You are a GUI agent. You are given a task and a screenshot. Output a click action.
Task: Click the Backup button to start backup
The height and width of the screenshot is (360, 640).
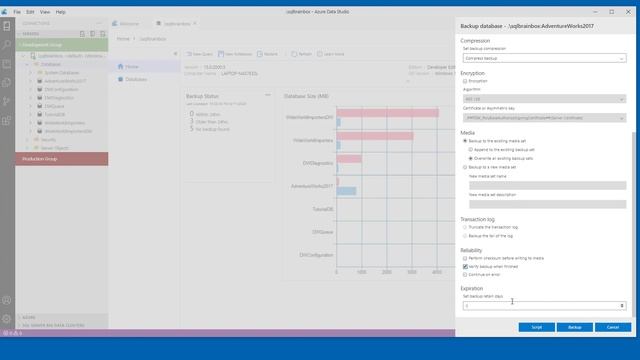tap(575, 327)
